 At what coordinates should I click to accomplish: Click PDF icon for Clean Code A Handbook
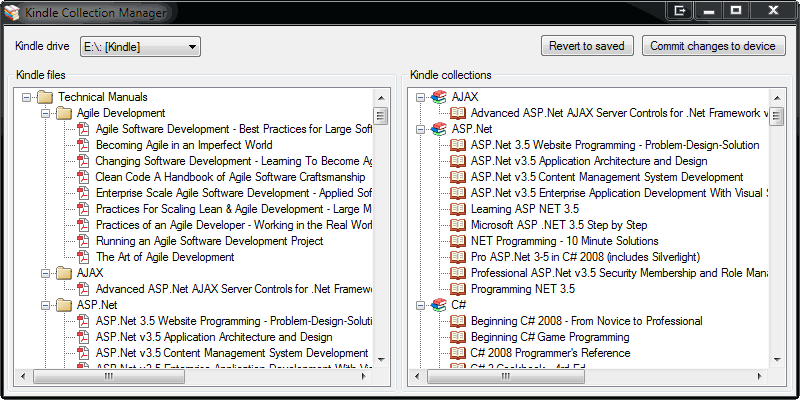tap(83, 177)
